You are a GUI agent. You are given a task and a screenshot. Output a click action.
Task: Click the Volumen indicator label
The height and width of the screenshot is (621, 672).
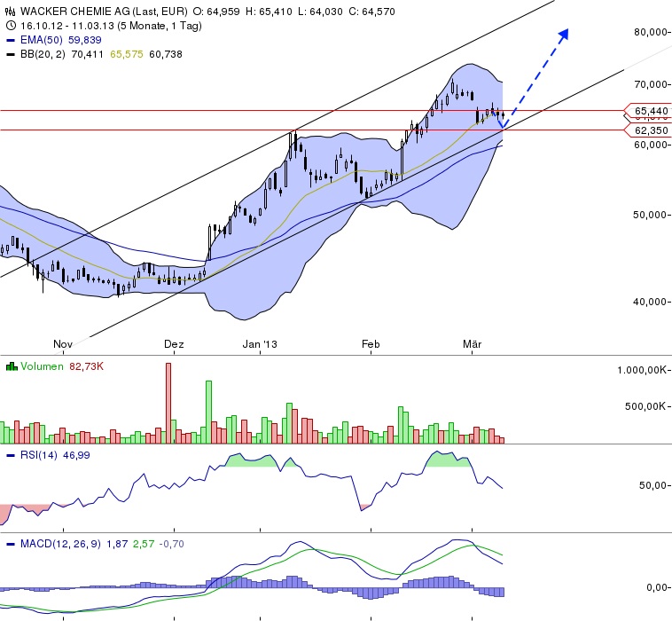(42, 366)
